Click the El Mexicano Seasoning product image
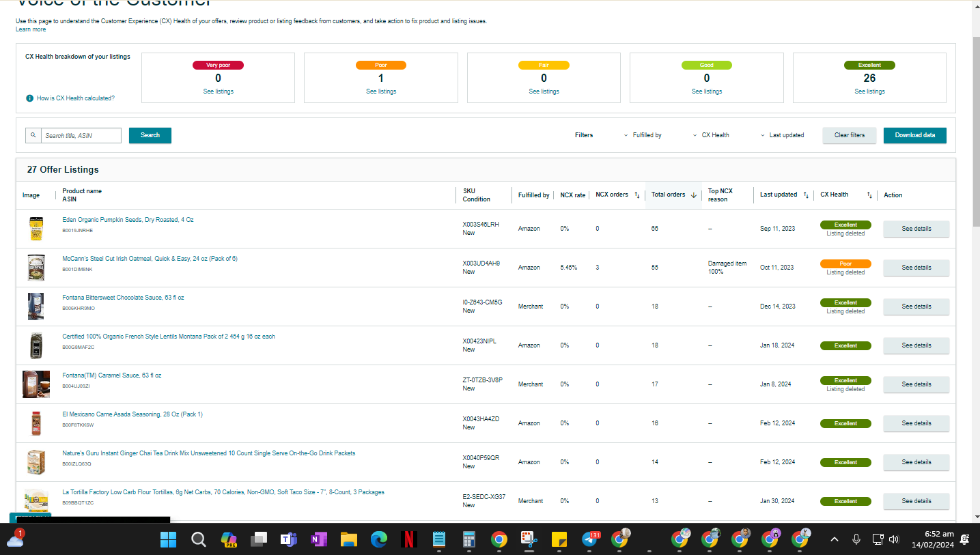This screenshot has height=555, width=980. point(36,423)
